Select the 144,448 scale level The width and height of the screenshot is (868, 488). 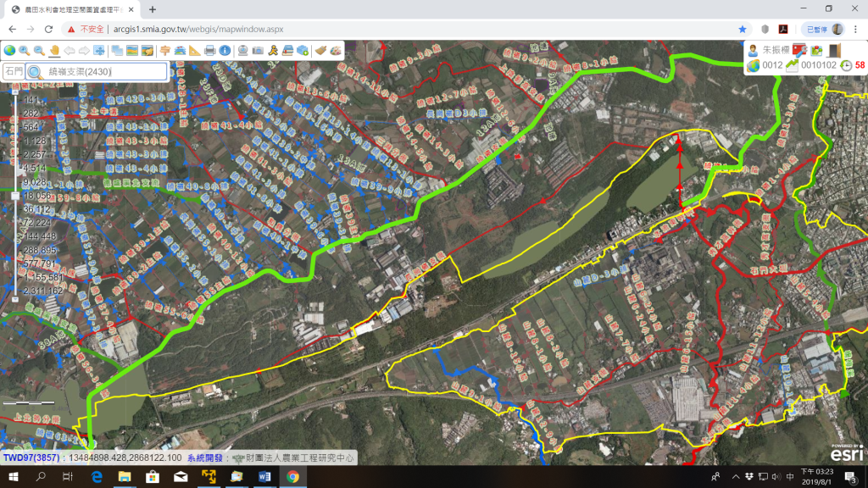click(x=39, y=236)
